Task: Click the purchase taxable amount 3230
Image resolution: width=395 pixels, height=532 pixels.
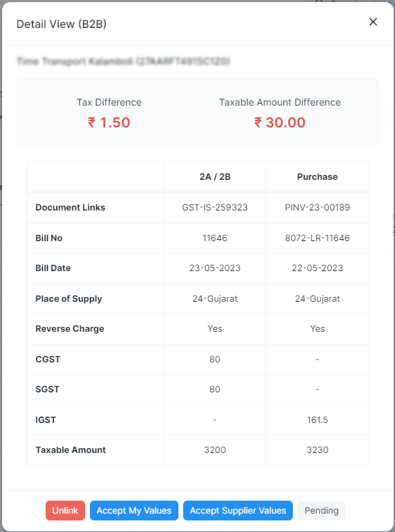Action: pyautogui.click(x=317, y=450)
